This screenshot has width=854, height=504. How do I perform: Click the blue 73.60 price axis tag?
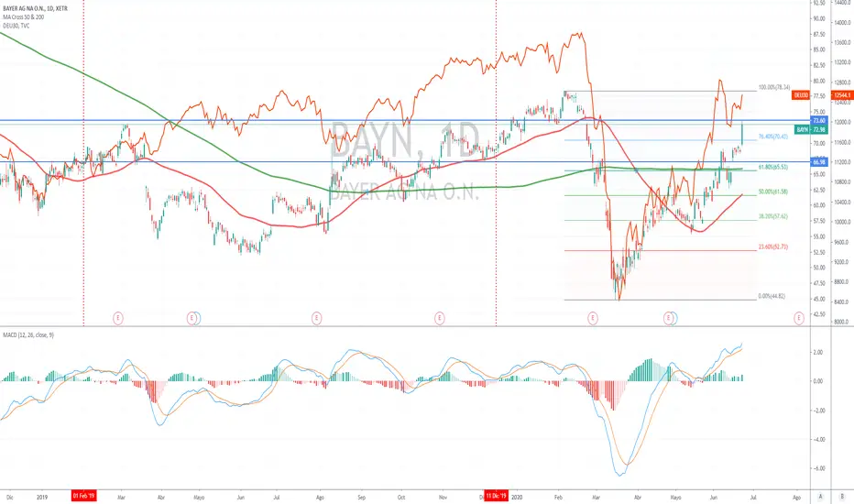coord(818,120)
